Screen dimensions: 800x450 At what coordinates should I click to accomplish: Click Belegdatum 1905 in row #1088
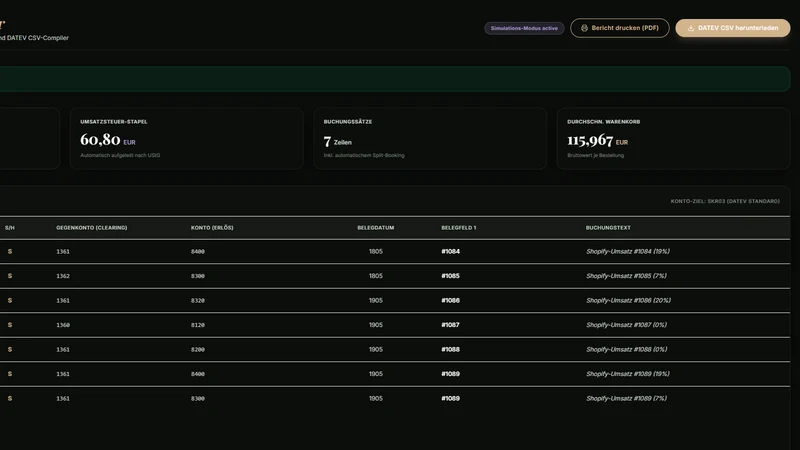point(376,349)
